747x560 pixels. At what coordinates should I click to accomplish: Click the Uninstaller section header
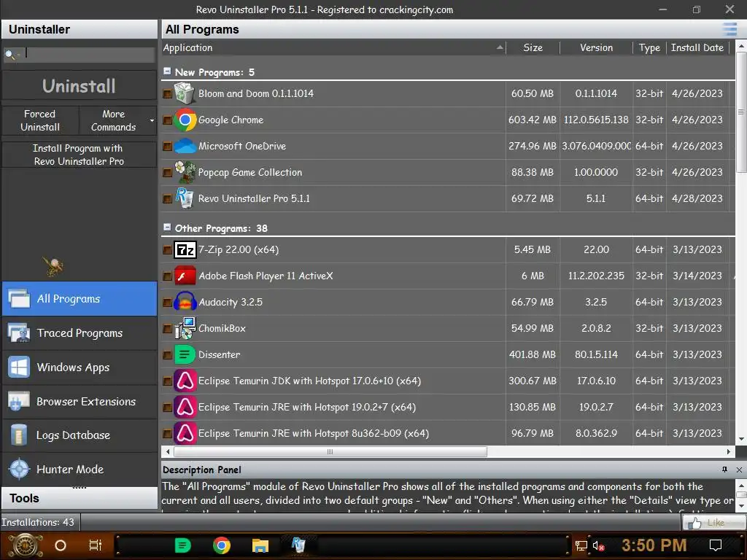pyautogui.click(x=80, y=29)
